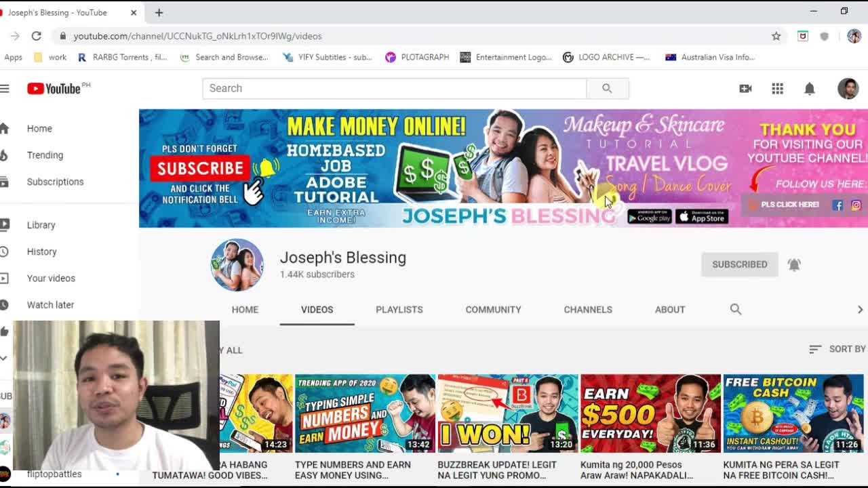Open Search and Browse bookmark

click(224, 57)
